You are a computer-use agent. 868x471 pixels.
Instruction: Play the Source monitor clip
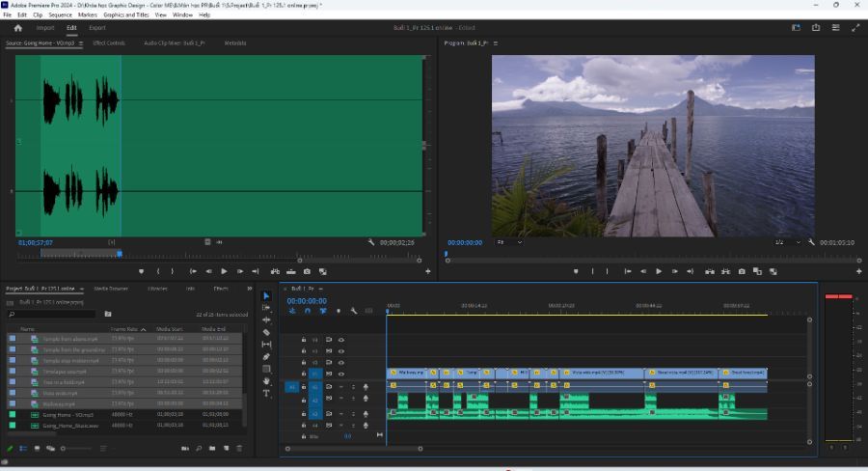(224, 271)
